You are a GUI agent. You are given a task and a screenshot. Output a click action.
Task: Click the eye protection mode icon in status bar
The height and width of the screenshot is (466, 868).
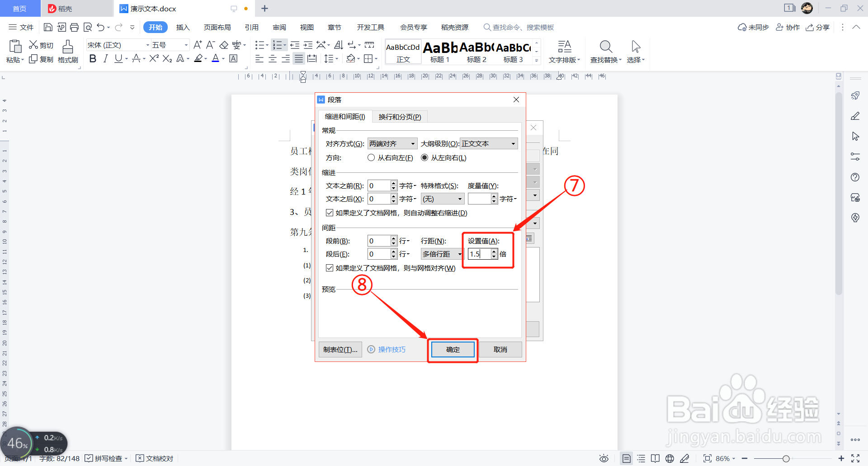(604, 458)
